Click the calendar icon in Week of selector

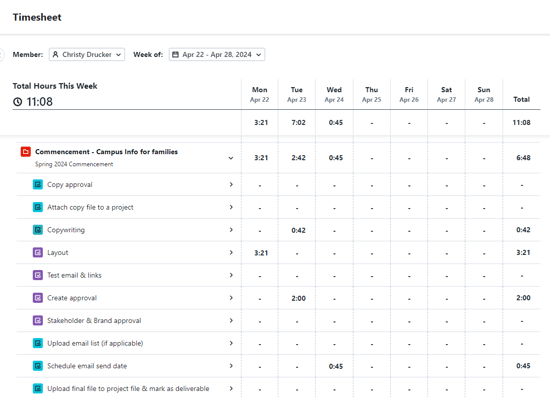[175, 54]
